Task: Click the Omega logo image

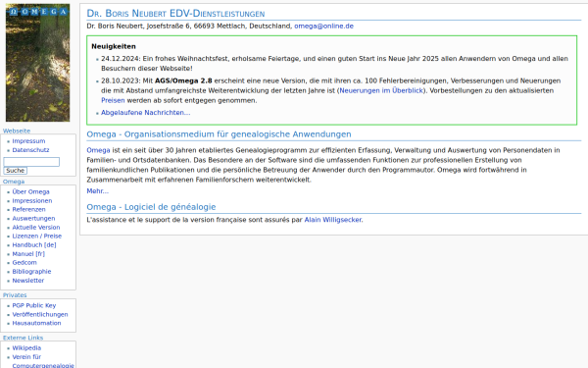Action: coord(37,63)
